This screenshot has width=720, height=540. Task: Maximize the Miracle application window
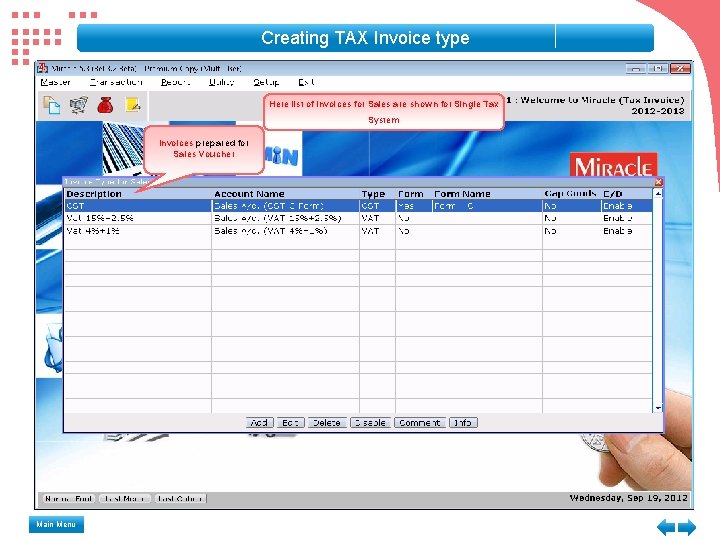pyautogui.click(x=658, y=68)
